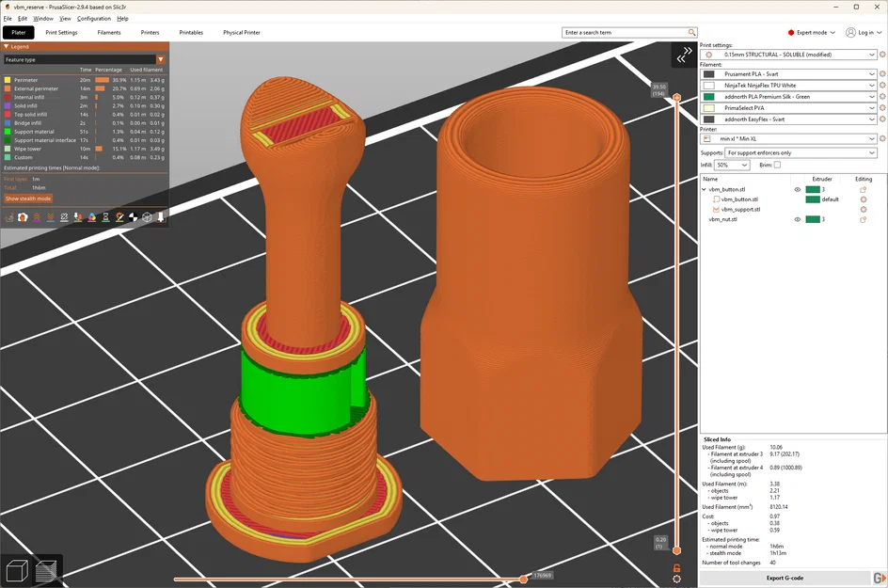888x588 pixels.
Task: Collapse the Legend panel triangle
Action: [x=7, y=46]
